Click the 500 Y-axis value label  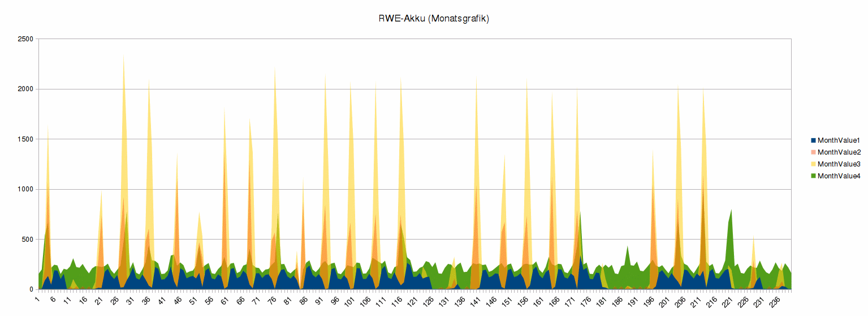click(28, 240)
